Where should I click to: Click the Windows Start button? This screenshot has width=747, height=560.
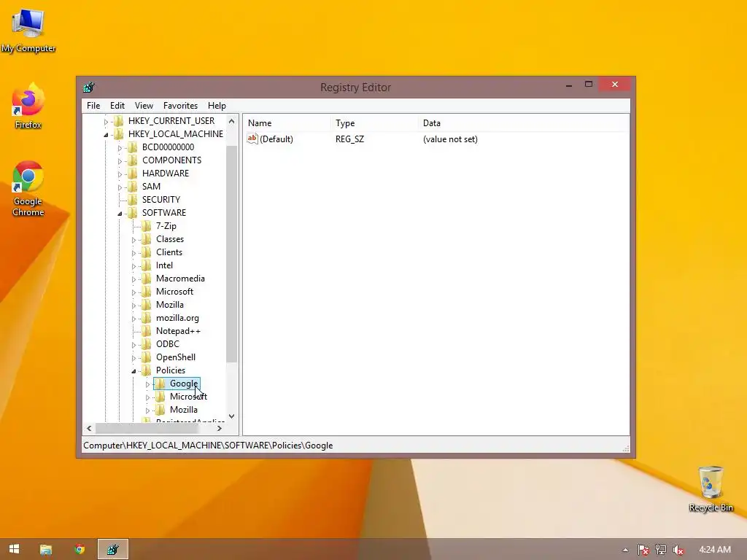pyautogui.click(x=15, y=549)
